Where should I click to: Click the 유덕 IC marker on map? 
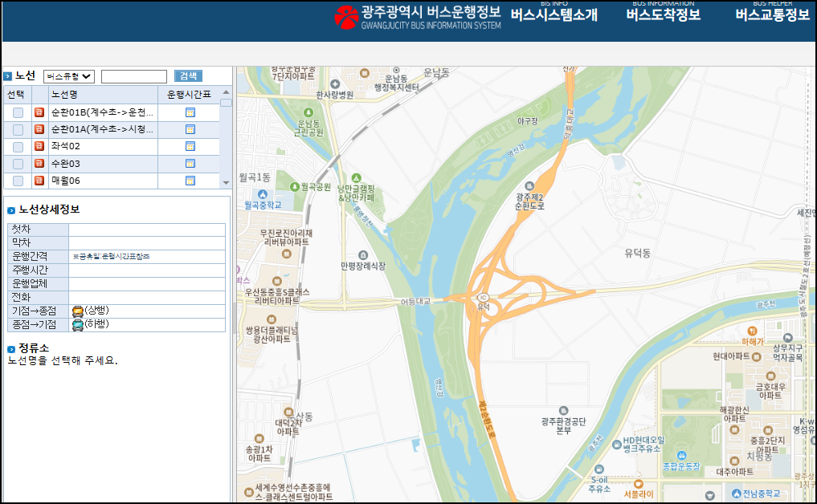click(x=483, y=297)
